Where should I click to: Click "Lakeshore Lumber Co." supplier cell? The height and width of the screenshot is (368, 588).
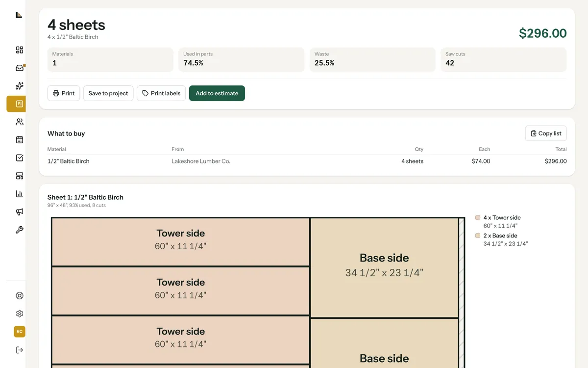coord(201,161)
